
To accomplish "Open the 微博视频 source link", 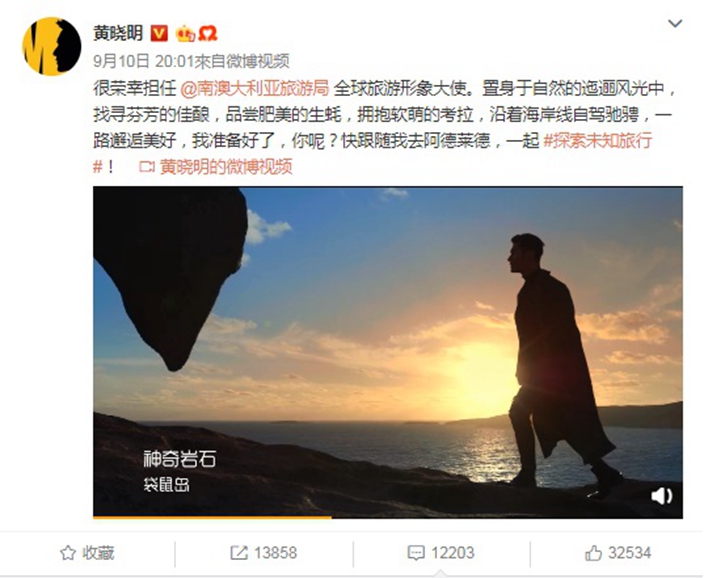I will [x=257, y=61].
